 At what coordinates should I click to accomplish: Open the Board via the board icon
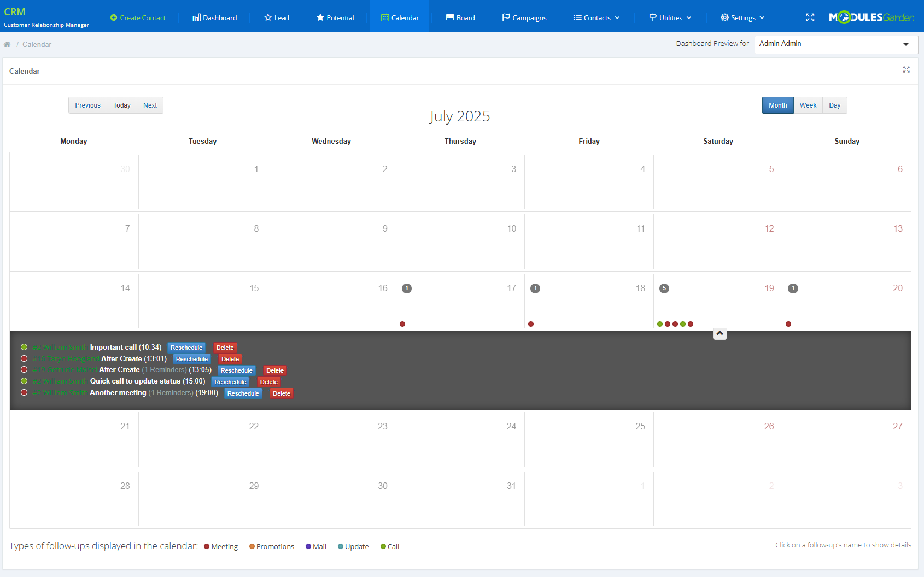click(x=450, y=17)
